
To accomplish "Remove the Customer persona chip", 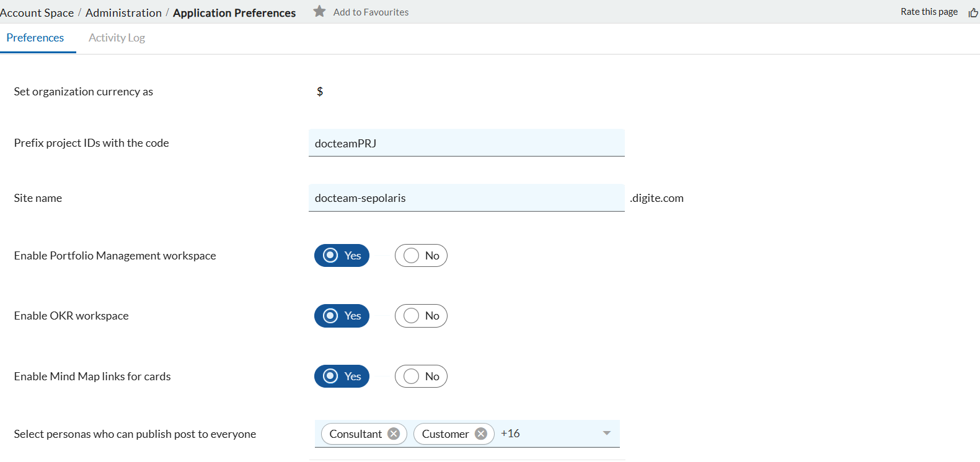I will pyautogui.click(x=481, y=434).
